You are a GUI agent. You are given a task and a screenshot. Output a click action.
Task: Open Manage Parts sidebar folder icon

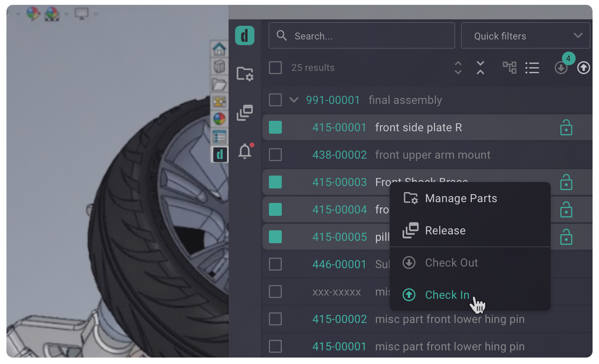point(245,74)
